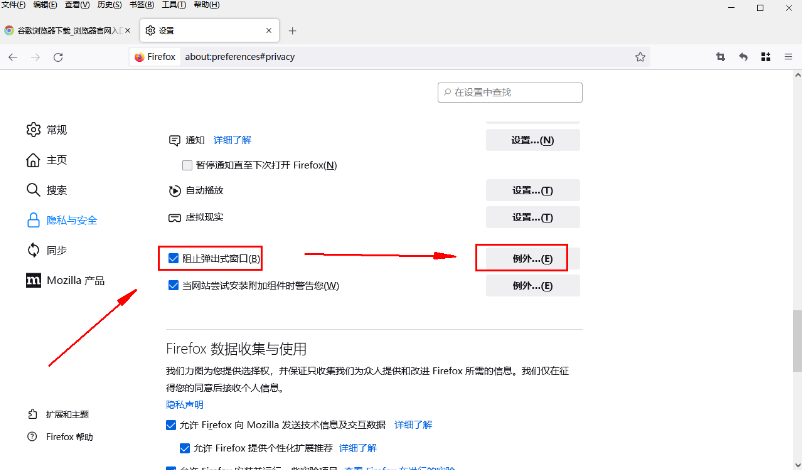Image resolution: width=802 pixels, height=470 pixels.
Task: Open the 文件(F) menu
Action: tap(13, 5)
